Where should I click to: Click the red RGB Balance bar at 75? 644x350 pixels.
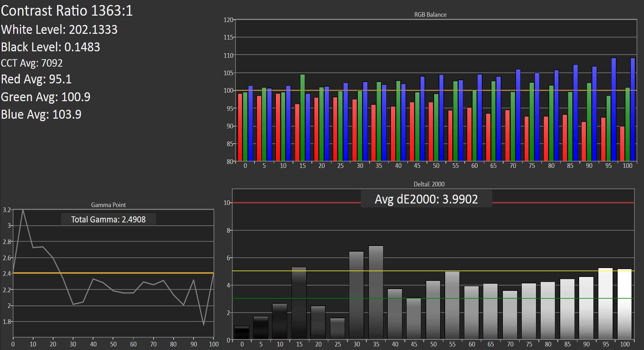(x=527, y=139)
